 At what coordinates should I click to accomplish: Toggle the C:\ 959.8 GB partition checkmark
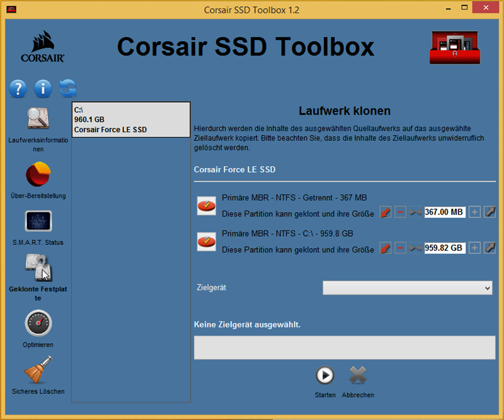coord(207,242)
